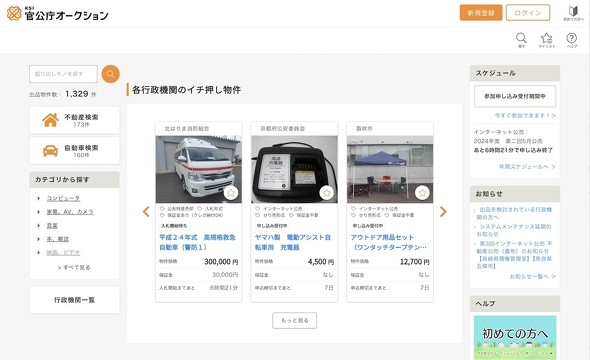Open the Help question mark icon
590x360 pixels.
point(572,39)
